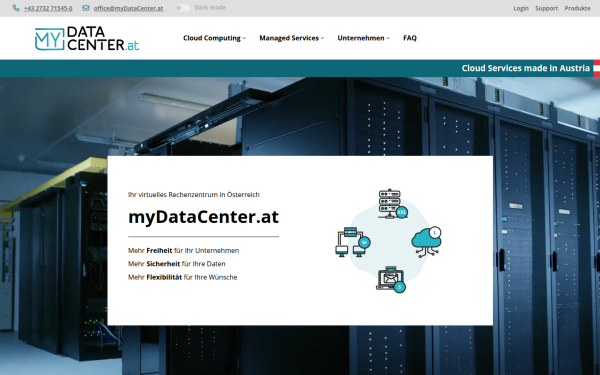Select the XXL server rack icon

click(393, 204)
